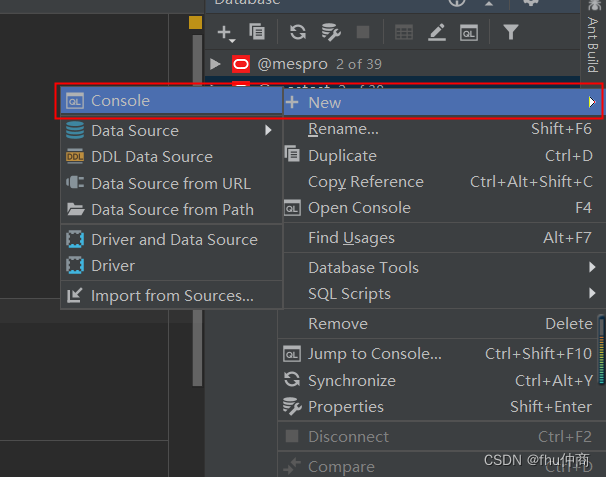Click the Driver item's frame icon
Screen dimensions: 606x477
[x=75, y=266]
